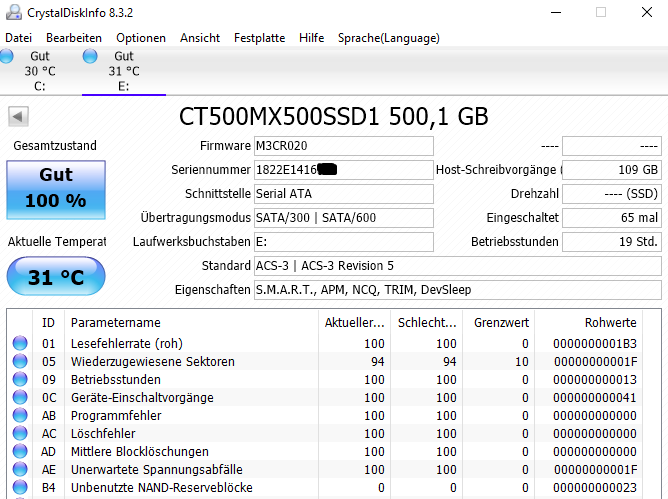Screen dimensions: 668x499
Task: Click status orb of Unerwartete Spannungsabfälle row
Action: (x=20, y=469)
